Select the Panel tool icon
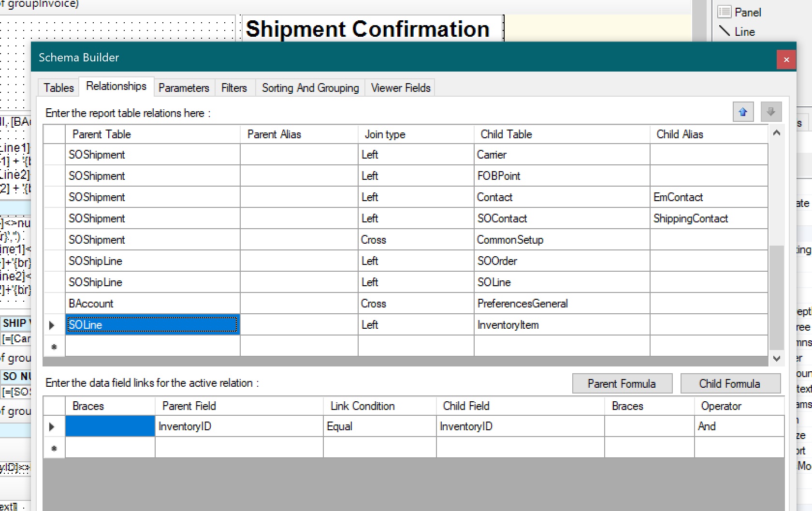The height and width of the screenshot is (511, 812). click(724, 12)
